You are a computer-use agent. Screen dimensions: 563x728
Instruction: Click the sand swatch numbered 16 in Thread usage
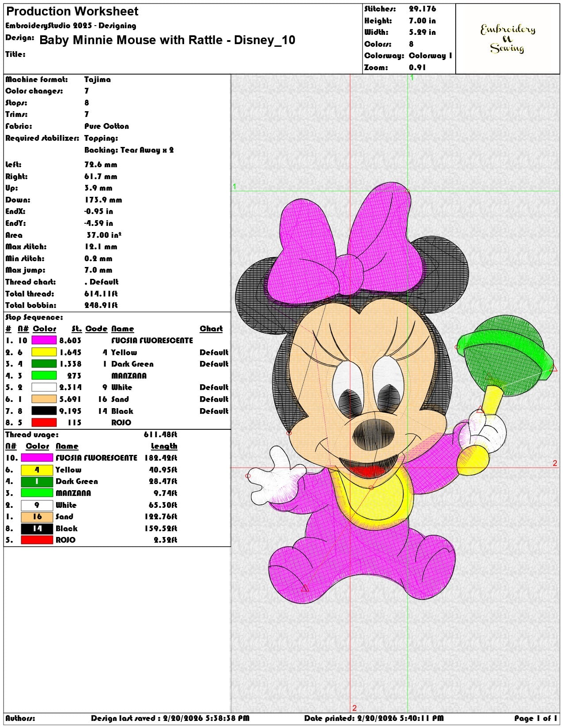(x=37, y=516)
